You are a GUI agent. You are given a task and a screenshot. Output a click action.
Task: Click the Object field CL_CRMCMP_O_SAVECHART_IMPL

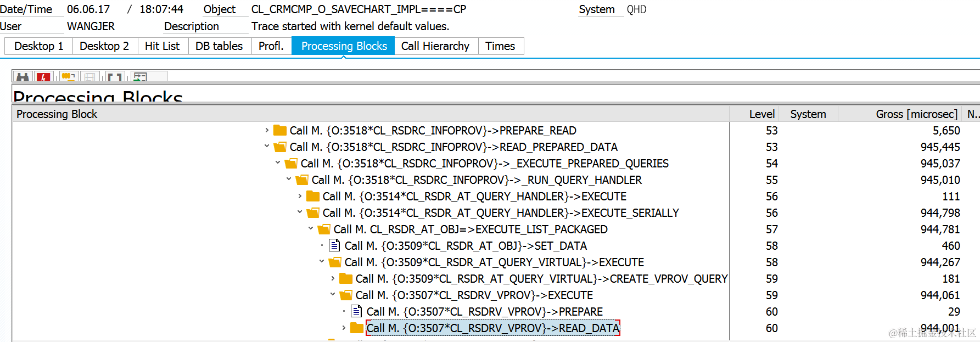coord(359,9)
